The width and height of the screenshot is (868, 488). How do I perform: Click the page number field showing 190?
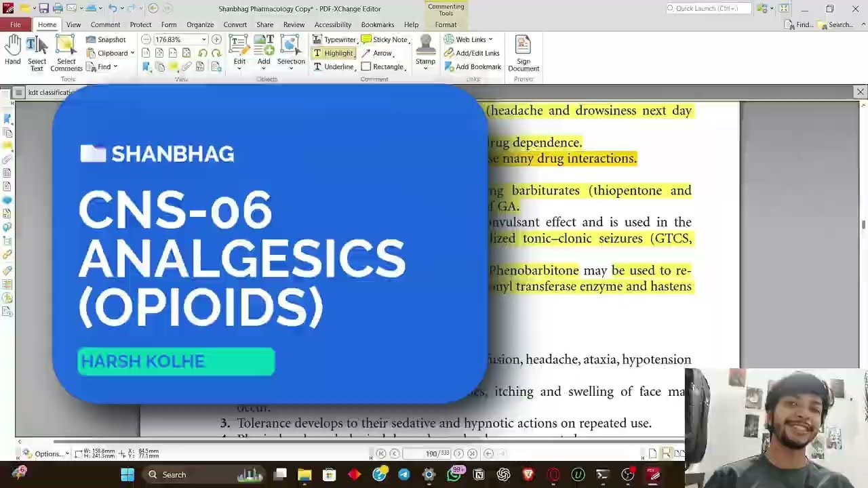[x=427, y=453]
